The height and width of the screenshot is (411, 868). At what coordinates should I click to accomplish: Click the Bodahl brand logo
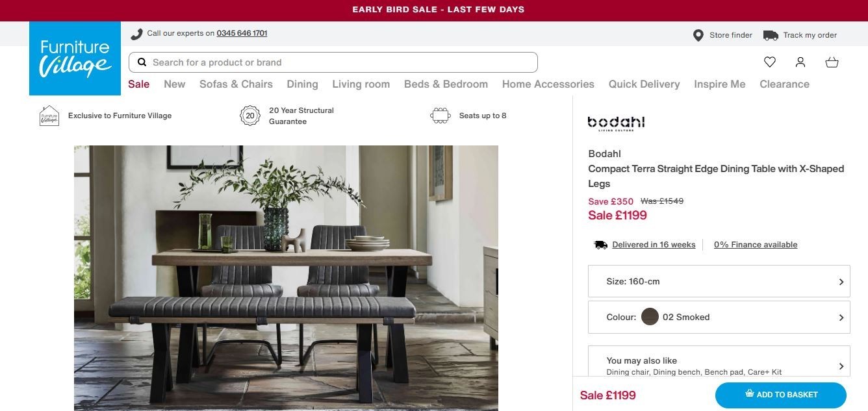616,123
